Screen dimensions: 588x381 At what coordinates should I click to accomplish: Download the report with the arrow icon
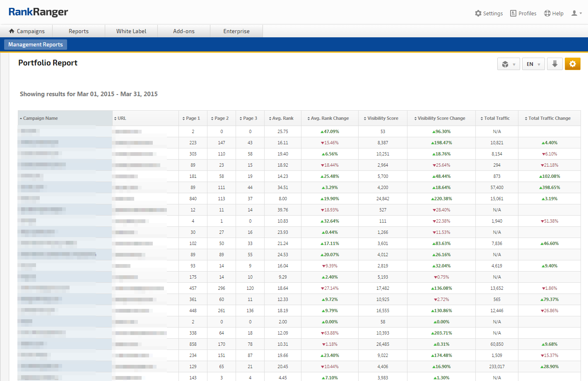point(554,64)
